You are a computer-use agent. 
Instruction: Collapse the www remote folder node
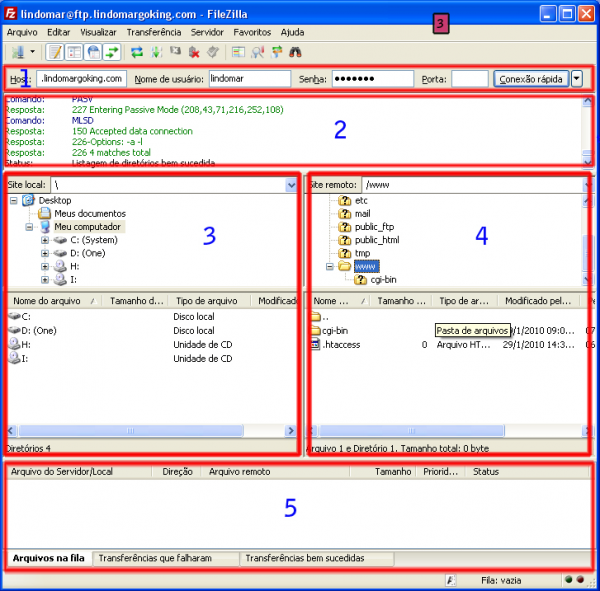coord(329,266)
